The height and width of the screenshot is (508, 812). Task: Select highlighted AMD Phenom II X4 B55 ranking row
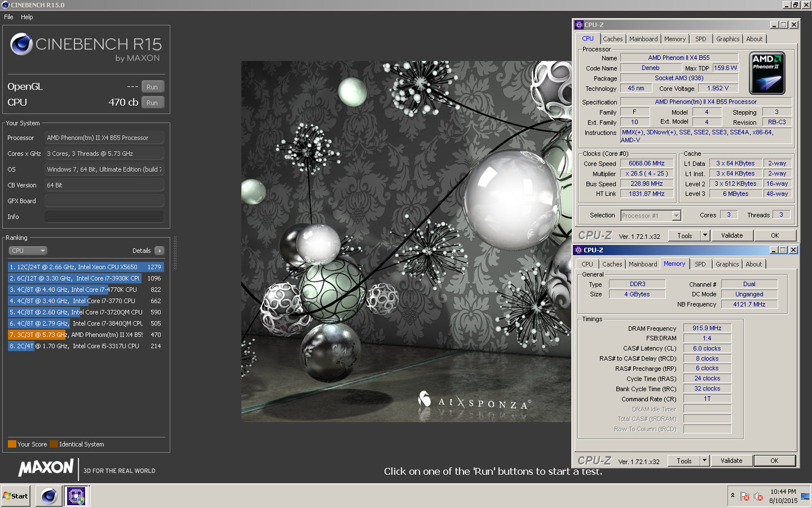pos(86,335)
